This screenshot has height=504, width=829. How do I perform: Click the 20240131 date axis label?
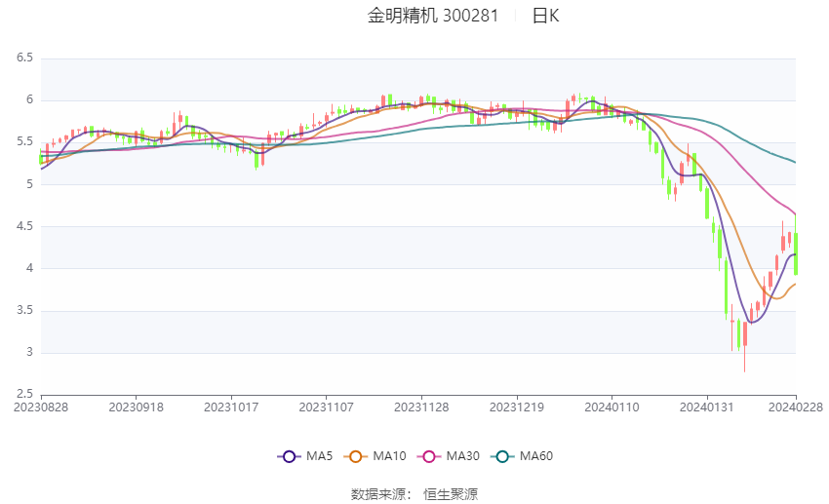click(707, 407)
